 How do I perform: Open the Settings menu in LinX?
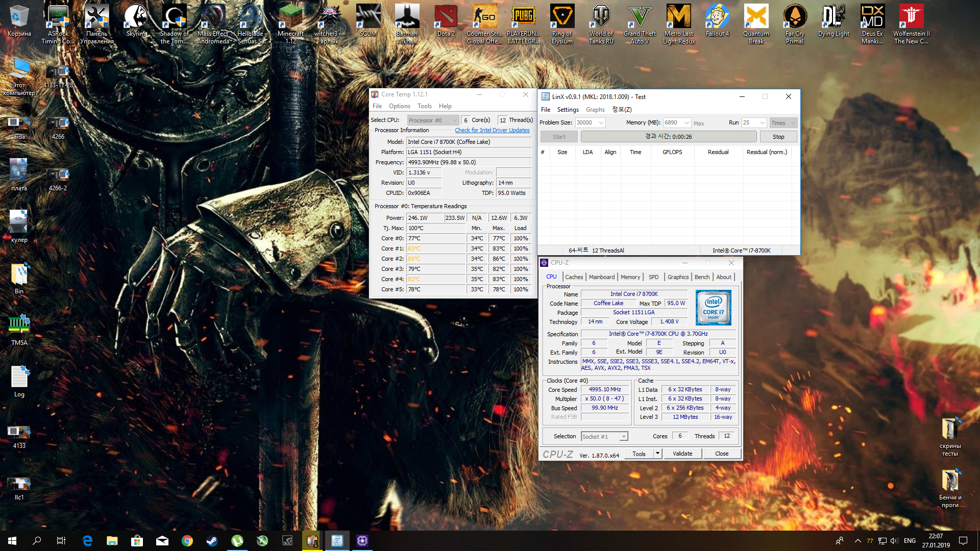coord(568,110)
